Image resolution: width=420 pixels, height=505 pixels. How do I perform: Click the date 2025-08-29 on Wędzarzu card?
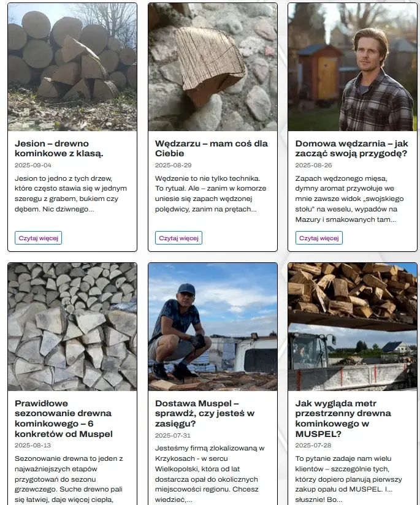pyautogui.click(x=173, y=165)
